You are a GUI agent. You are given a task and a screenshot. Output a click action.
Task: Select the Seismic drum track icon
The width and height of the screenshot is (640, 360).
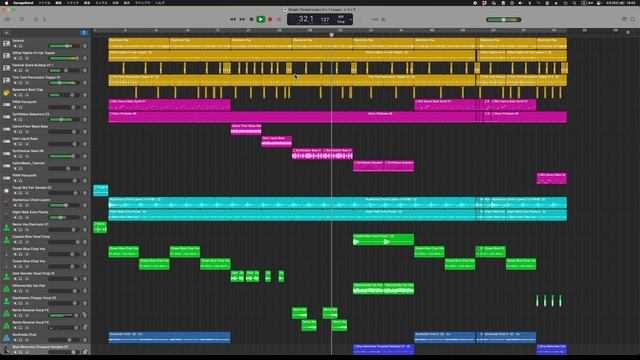(6, 44)
